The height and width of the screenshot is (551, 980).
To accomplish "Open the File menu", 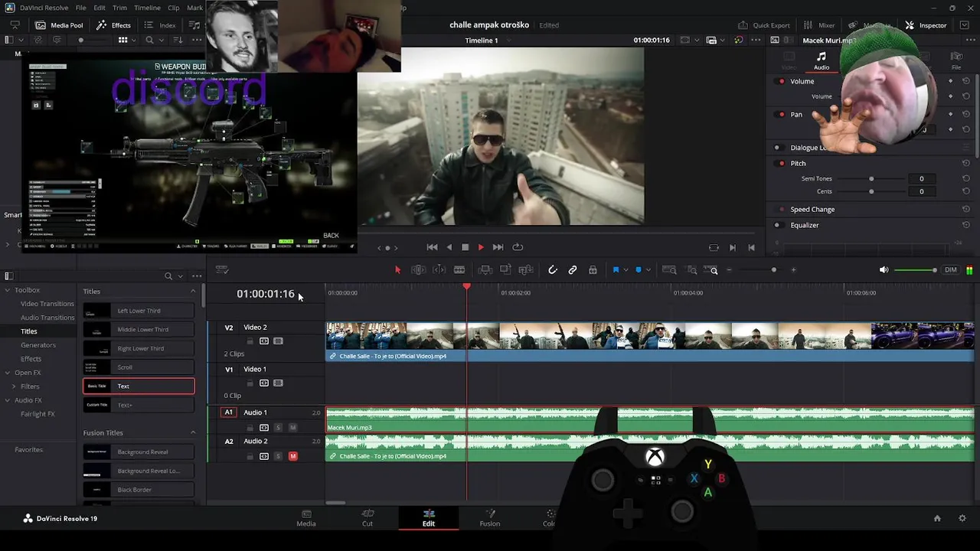I will 80,8.
